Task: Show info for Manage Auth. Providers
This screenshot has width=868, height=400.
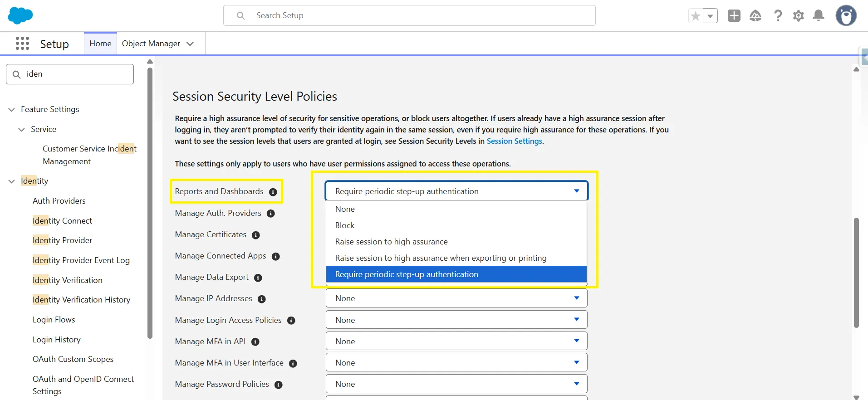Action: tap(271, 214)
